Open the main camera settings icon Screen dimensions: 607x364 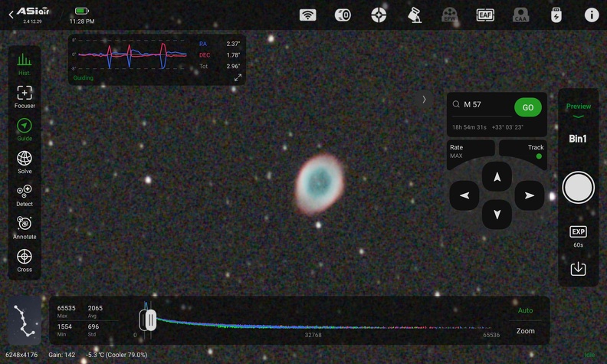[343, 15]
